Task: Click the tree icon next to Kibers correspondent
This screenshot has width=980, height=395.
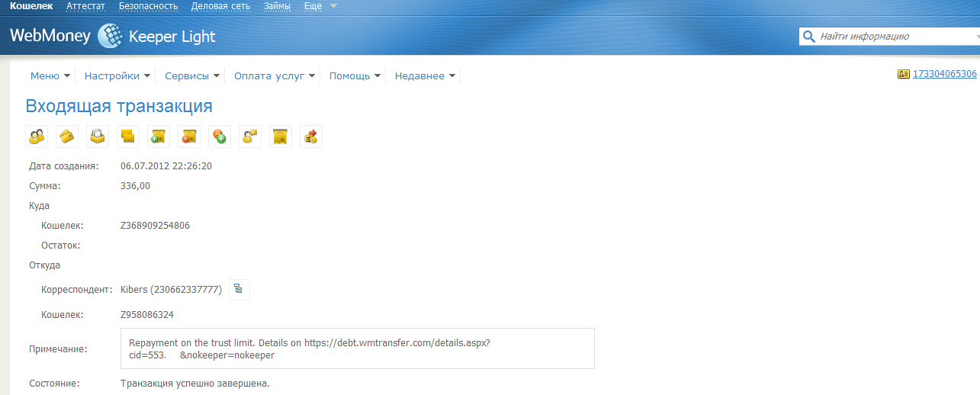Action: click(x=239, y=289)
